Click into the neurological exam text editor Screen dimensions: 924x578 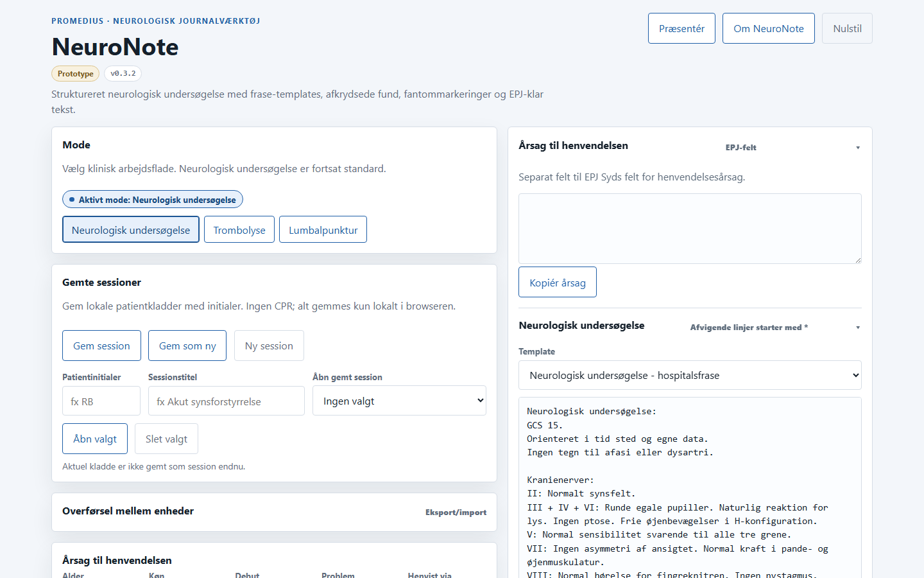[690, 488]
